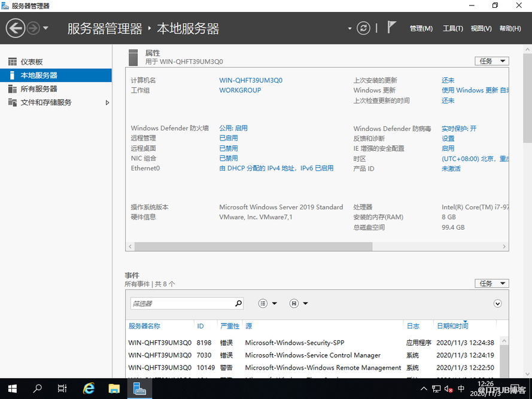The height and width of the screenshot is (399, 532).
Task: Click the WORKGROUP workgroup link
Action: [x=240, y=90]
